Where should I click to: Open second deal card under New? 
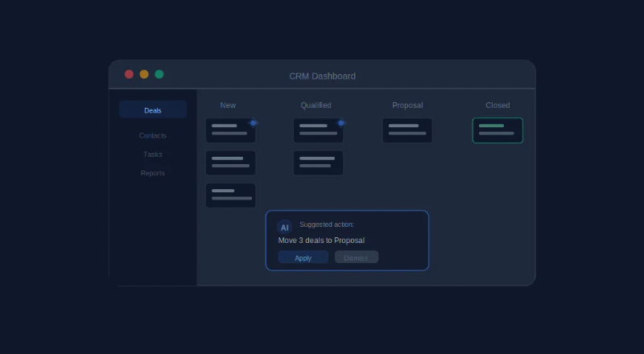pos(231,163)
